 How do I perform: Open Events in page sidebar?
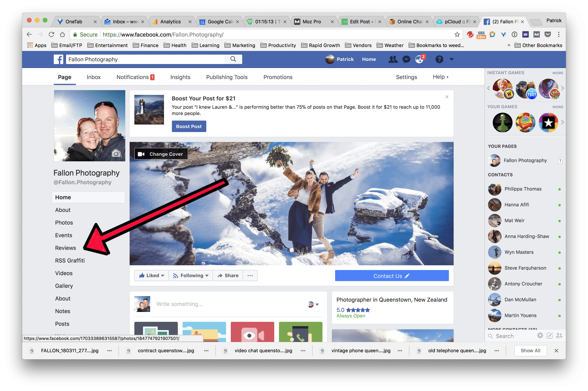click(63, 235)
